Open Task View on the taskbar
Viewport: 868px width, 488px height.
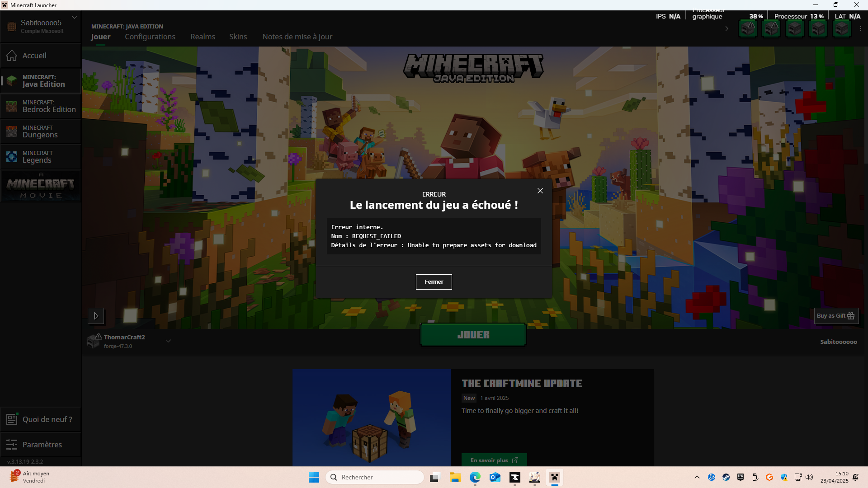pyautogui.click(x=435, y=477)
